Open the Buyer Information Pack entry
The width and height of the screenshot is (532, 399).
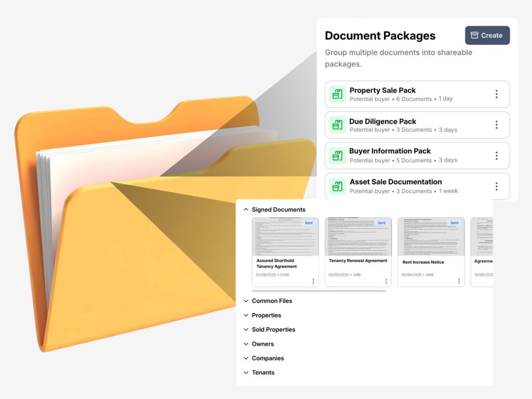(390, 151)
